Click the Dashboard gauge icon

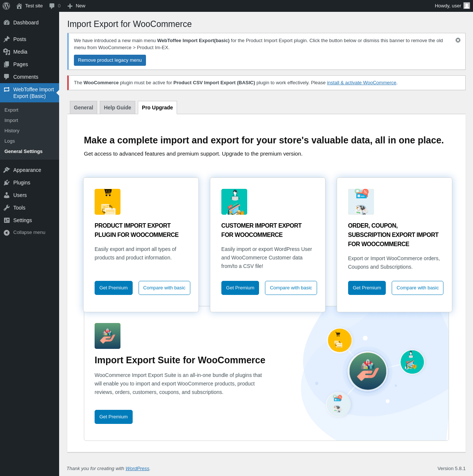(7, 23)
